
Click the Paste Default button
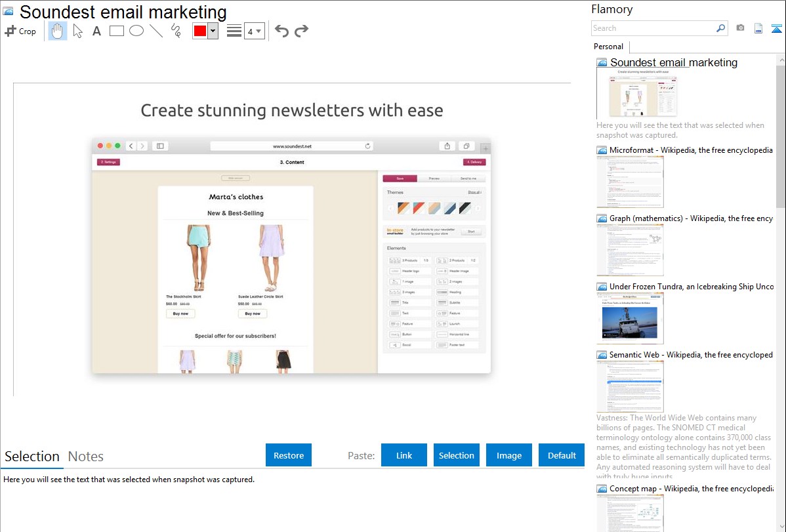[x=562, y=455]
